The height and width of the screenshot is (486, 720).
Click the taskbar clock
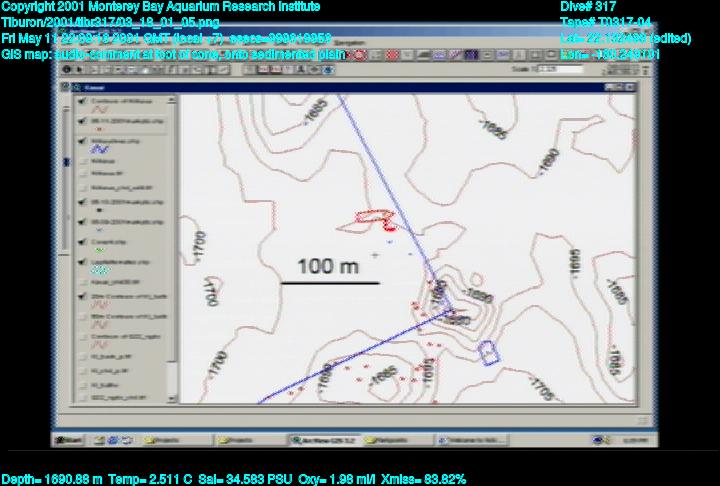point(636,440)
